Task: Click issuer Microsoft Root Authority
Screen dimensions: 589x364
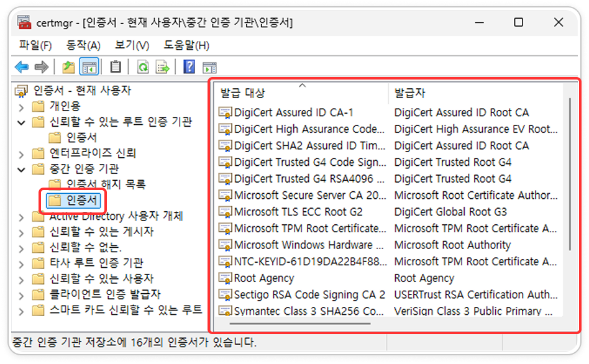Action: click(x=452, y=245)
